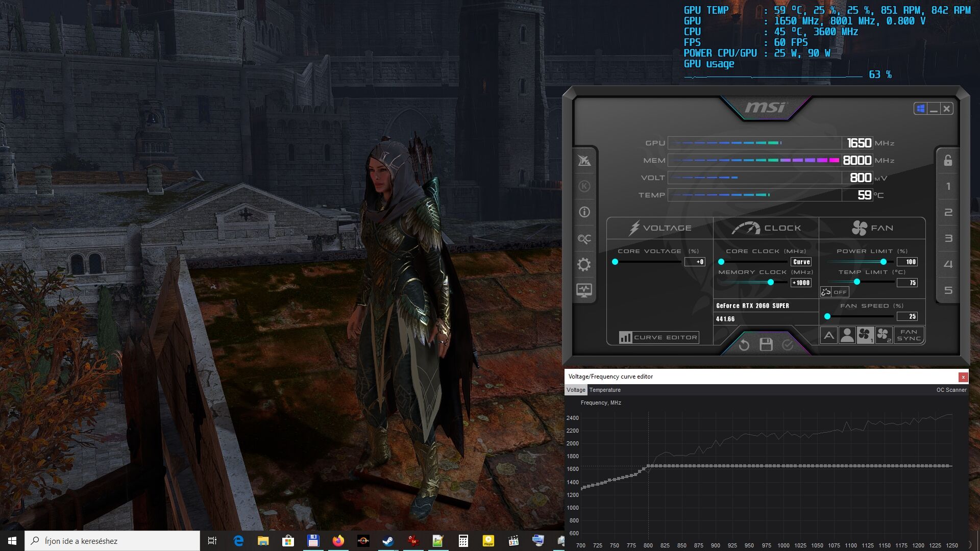Viewport: 980px width, 551px height.
Task: Open the information icon in Afterburner sidebar
Action: tap(584, 212)
